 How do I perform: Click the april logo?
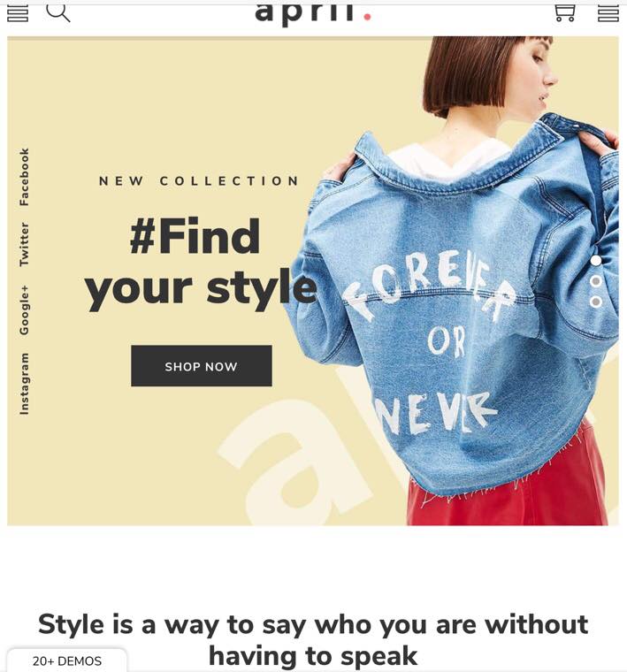[x=313, y=13]
